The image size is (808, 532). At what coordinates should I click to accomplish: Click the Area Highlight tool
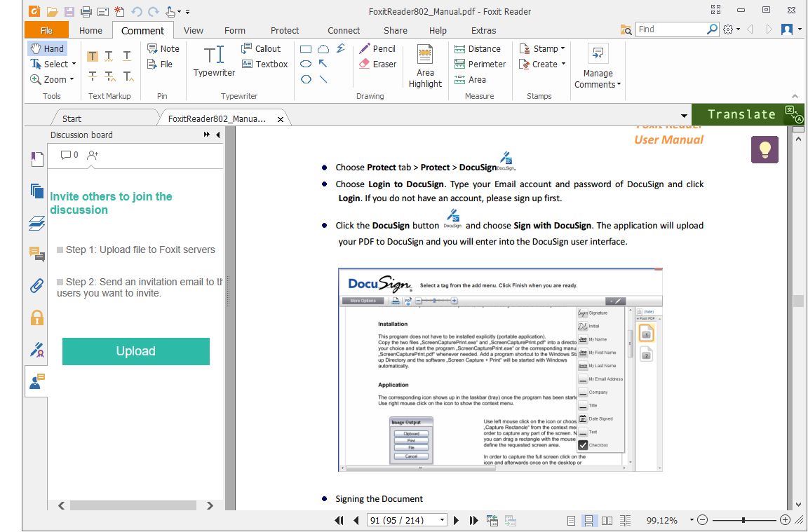tap(425, 67)
